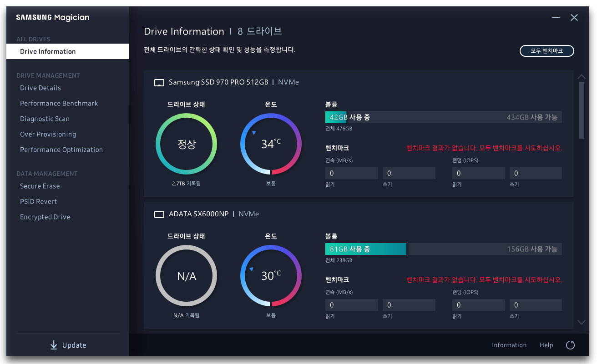Viewport: 597px width, 364px height.
Task: Select Over Provisioning menu item
Action: 48,134
